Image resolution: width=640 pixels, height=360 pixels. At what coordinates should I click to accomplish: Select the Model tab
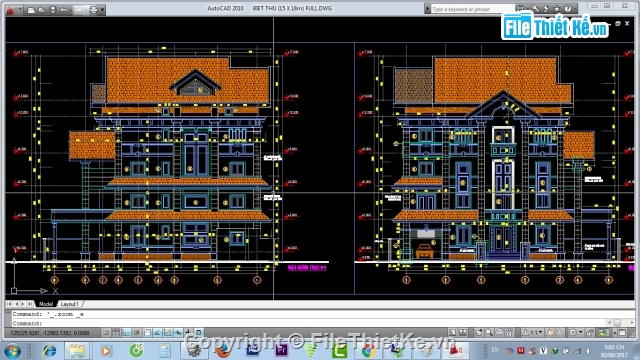click(x=46, y=304)
